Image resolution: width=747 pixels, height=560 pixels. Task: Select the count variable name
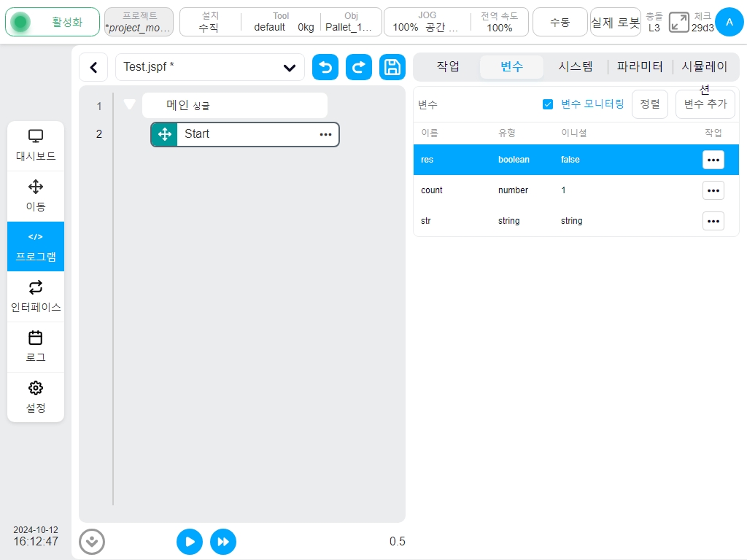click(432, 190)
